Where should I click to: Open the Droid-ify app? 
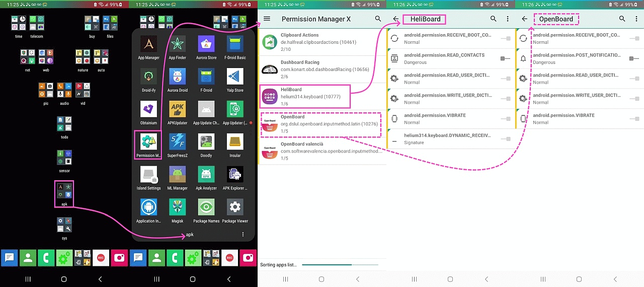148,77
